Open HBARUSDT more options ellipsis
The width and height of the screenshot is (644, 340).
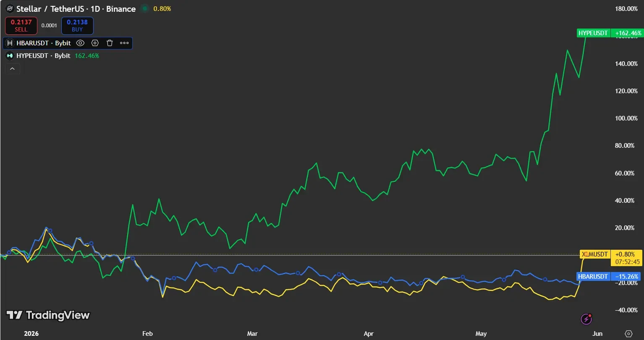click(x=124, y=43)
